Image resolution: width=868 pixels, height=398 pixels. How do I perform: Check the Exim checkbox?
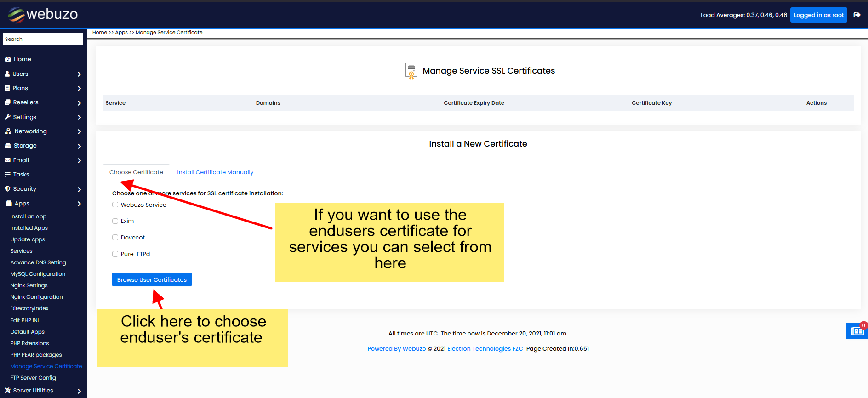pyautogui.click(x=115, y=221)
